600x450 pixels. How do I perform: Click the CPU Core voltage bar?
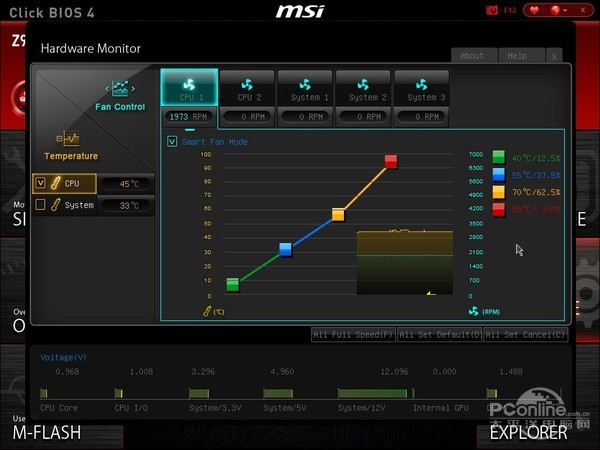44,393
